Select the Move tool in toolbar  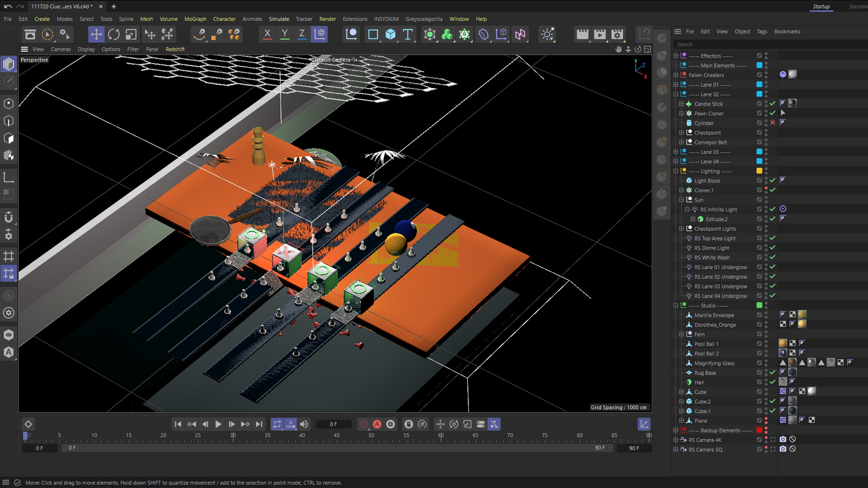pyautogui.click(x=96, y=34)
